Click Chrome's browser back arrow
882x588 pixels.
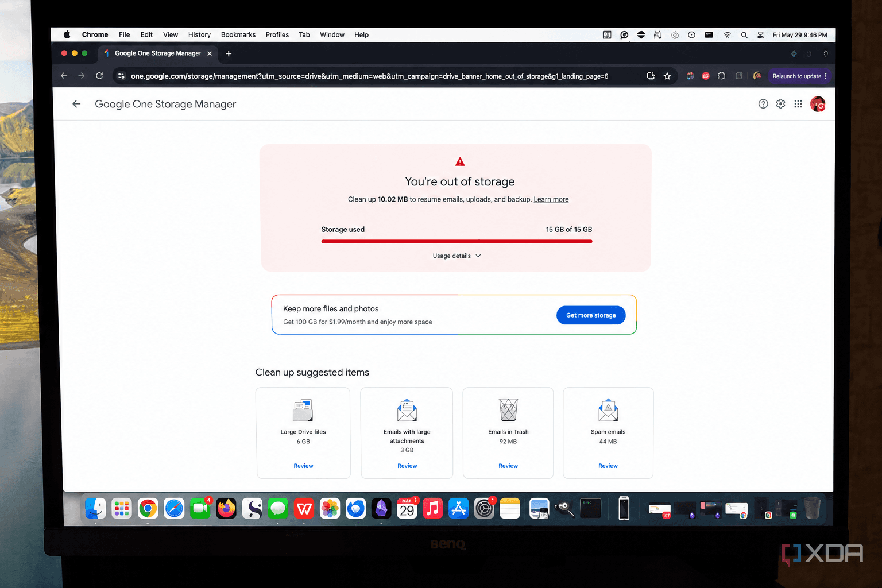[64, 76]
